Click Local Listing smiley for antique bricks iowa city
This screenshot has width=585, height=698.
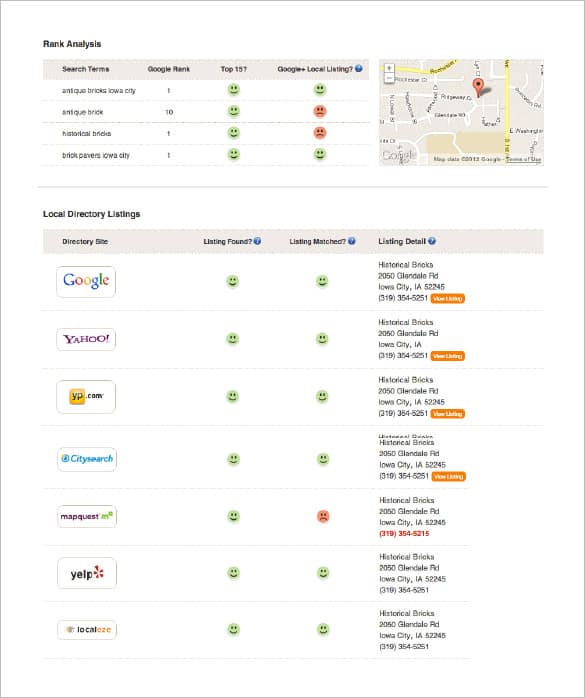click(320, 89)
